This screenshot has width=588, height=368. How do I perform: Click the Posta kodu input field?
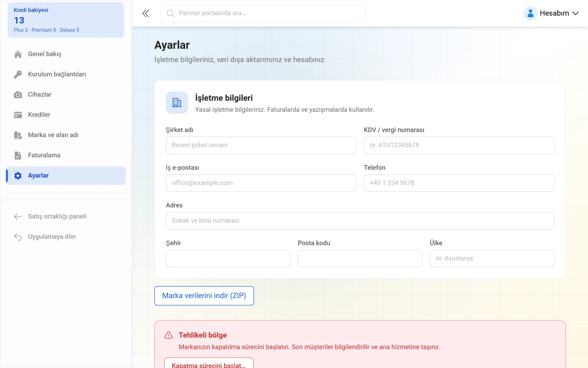[x=360, y=258]
